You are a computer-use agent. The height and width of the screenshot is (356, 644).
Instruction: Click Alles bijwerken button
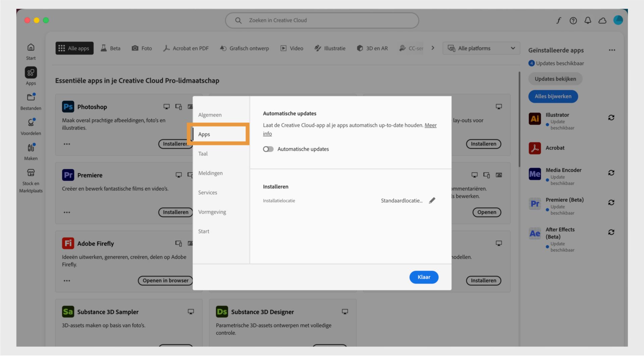(553, 97)
